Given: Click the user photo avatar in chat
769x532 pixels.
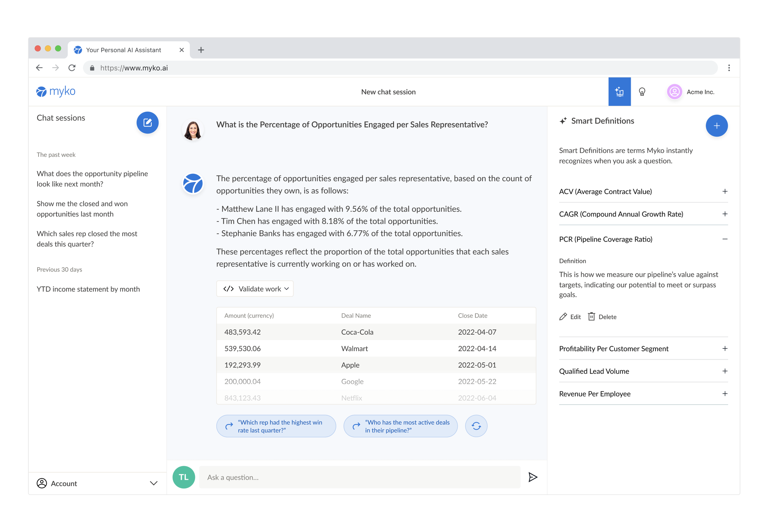Looking at the screenshot, I should coord(193,130).
